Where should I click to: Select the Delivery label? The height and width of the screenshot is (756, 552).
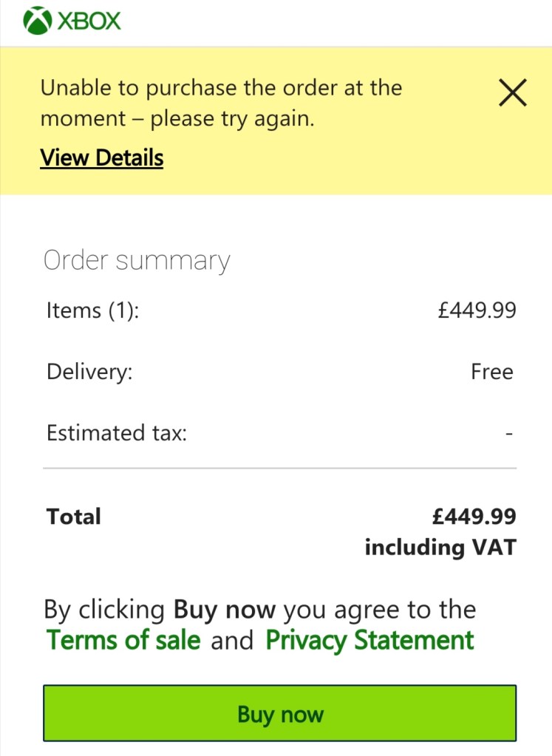[x=89, y=371]
